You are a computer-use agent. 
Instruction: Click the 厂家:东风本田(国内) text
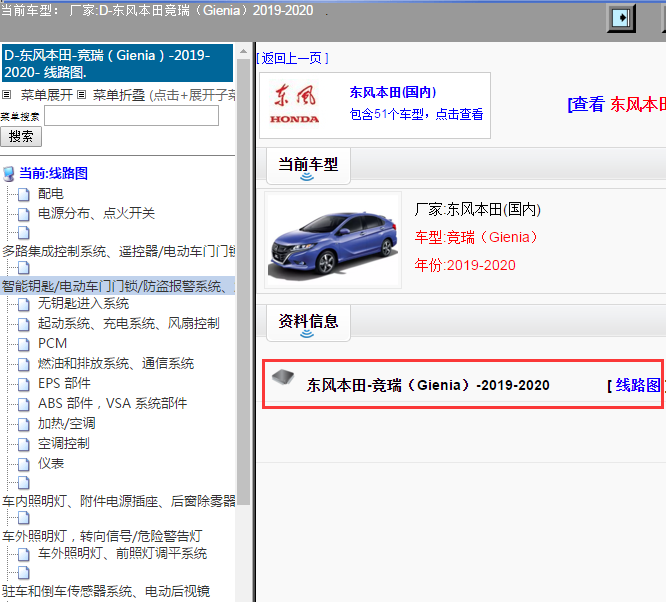pos(478,209)
